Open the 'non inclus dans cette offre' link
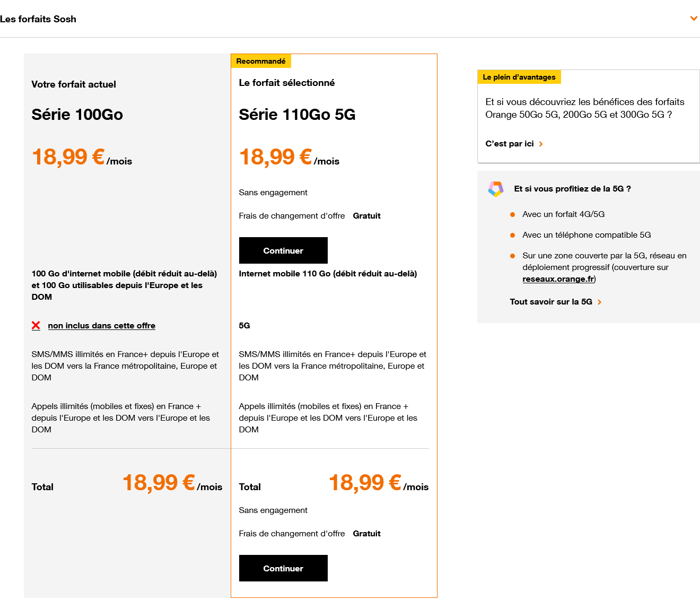Screen dimensions: 700x600 coord(102,326)
